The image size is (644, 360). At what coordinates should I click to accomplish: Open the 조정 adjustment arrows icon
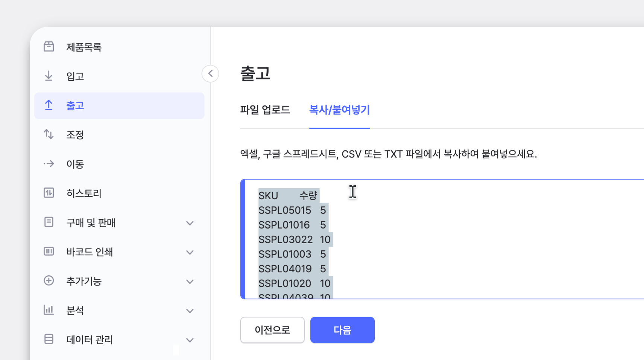[x=49, y=134]
